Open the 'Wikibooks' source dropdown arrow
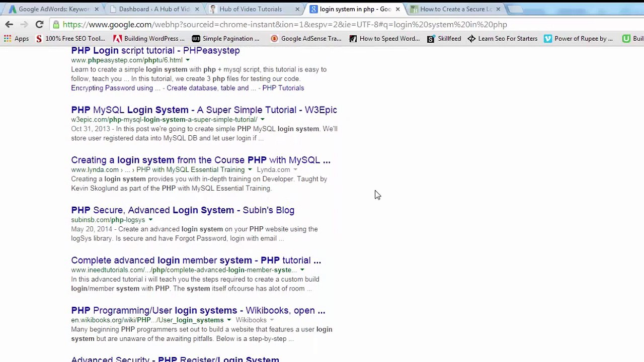 271,320
